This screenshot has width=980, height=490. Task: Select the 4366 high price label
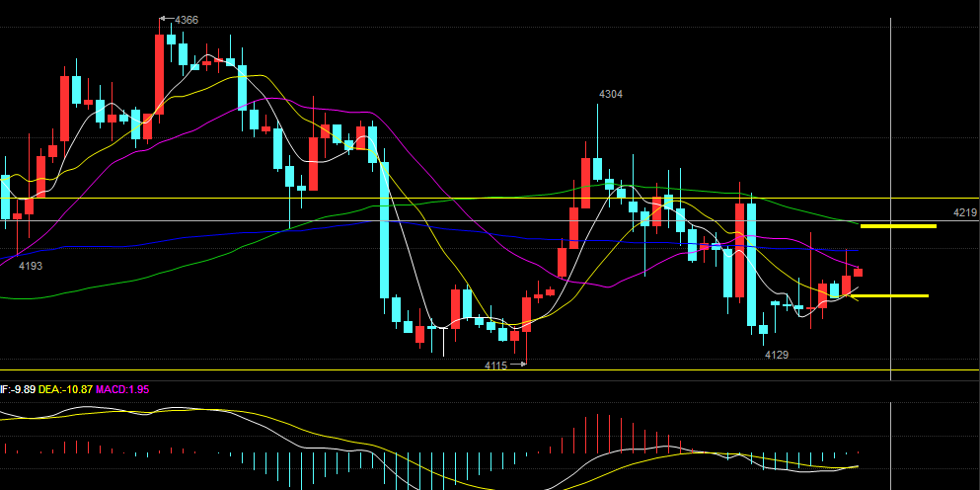click(x=187, y=20)
